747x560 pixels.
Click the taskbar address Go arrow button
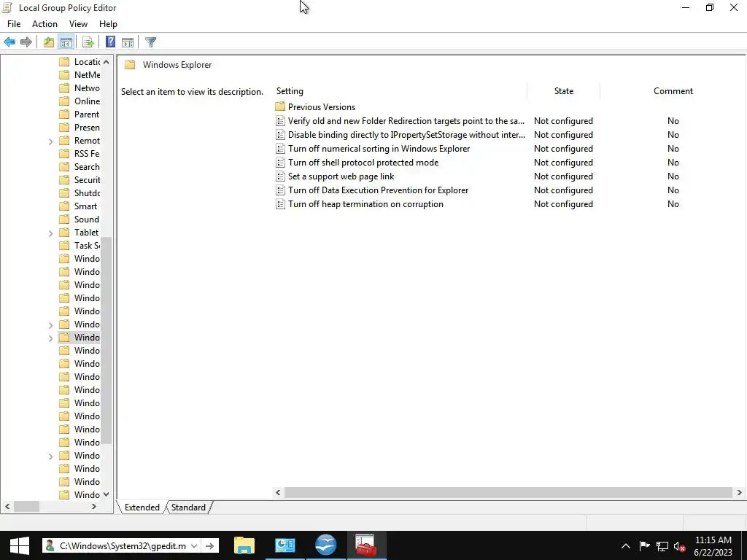click(209, 545)
